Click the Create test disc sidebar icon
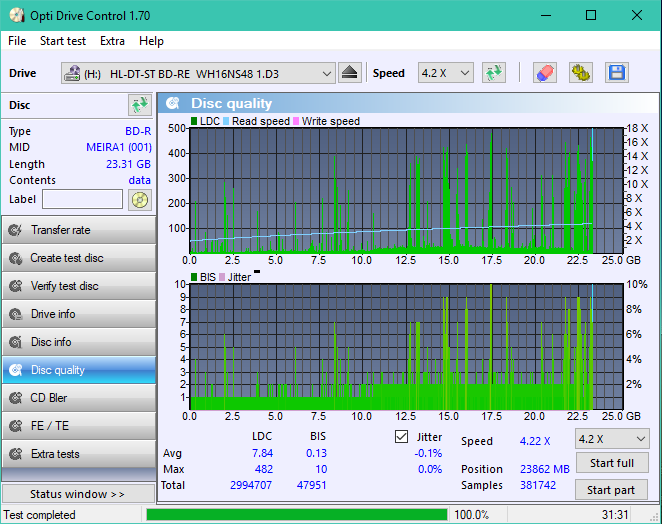The height and width of the screenshot is (524, 662). pos(16,258)
